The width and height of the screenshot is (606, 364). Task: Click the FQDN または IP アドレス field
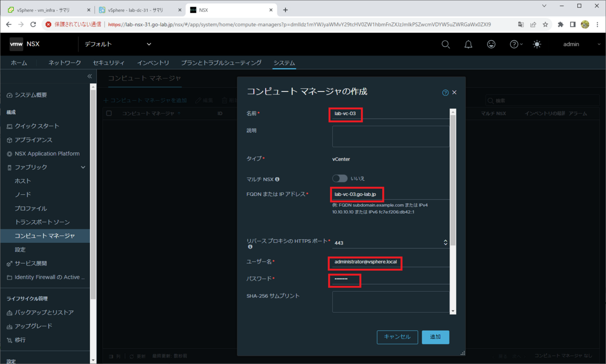click(x=390, y=194)
